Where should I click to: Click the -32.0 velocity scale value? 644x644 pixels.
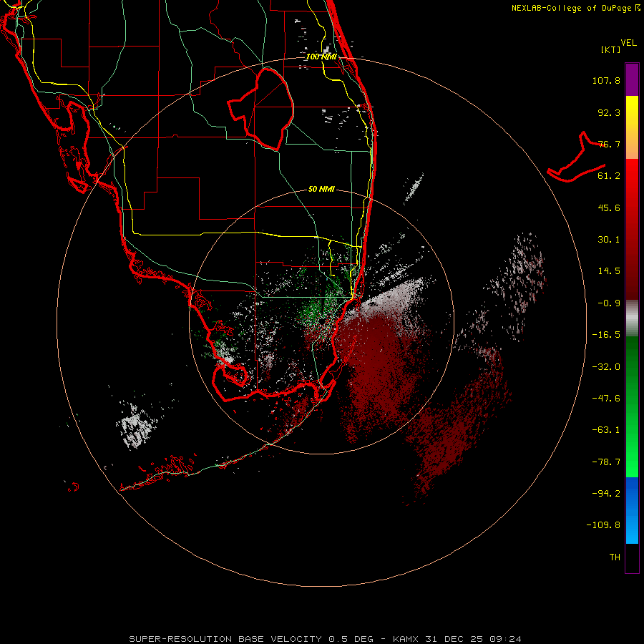[606, 367]
